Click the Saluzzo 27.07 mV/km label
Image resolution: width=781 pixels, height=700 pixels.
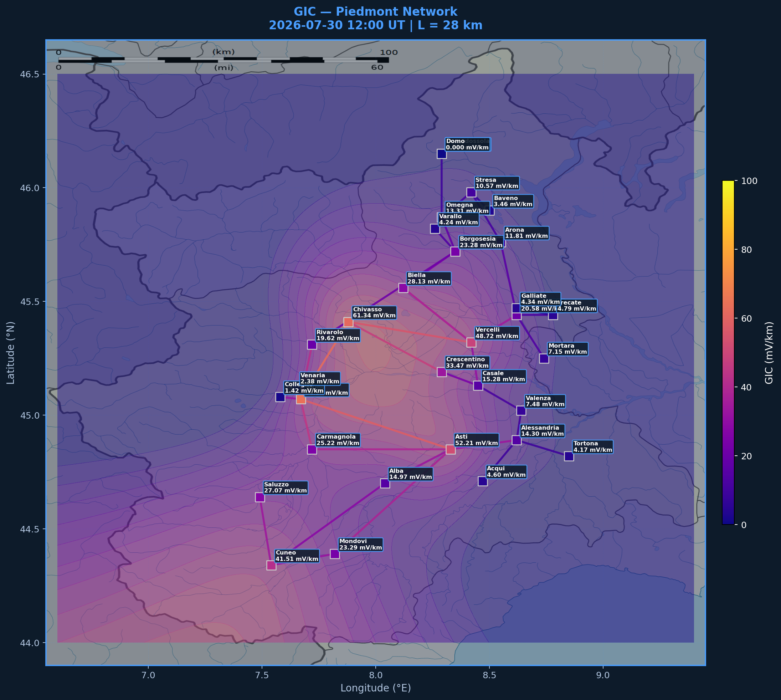point(286,488)
